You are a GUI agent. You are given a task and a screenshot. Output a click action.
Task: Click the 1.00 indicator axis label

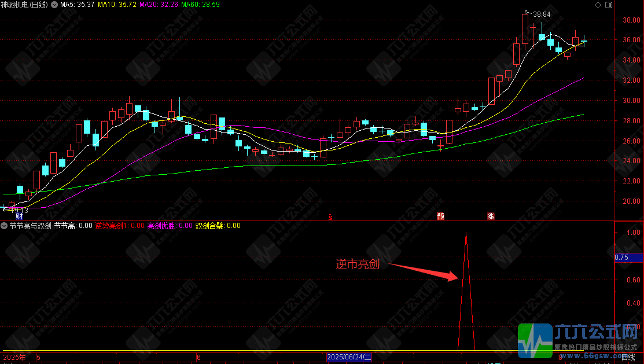click(634, 233)
